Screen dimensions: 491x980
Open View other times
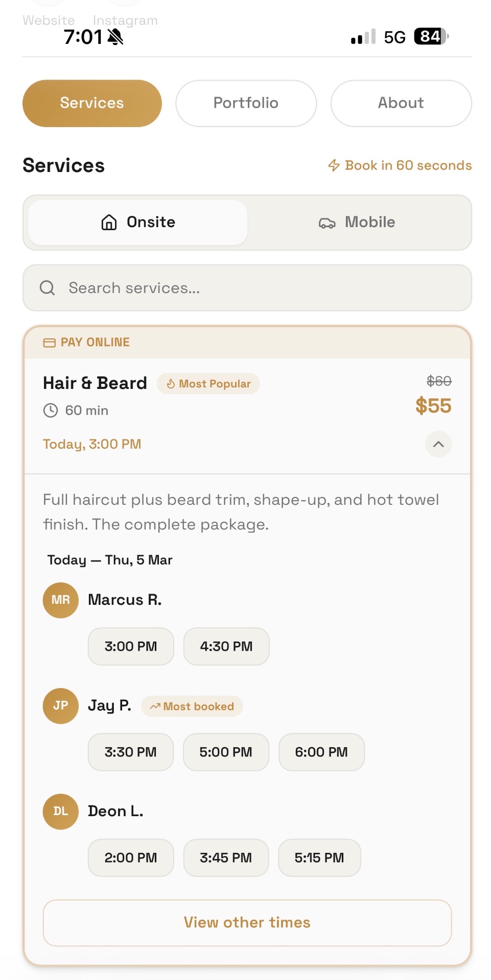pos(247,922)
